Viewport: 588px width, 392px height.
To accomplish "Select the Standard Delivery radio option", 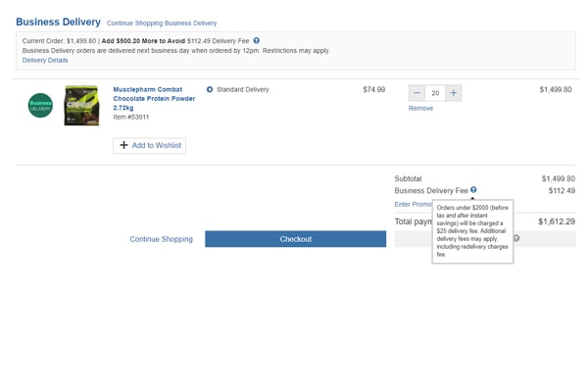I will tap(210, 90).
